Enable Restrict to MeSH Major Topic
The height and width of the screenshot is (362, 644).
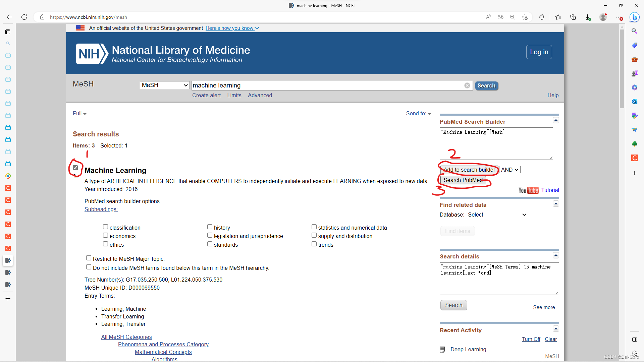click(89, 258)
